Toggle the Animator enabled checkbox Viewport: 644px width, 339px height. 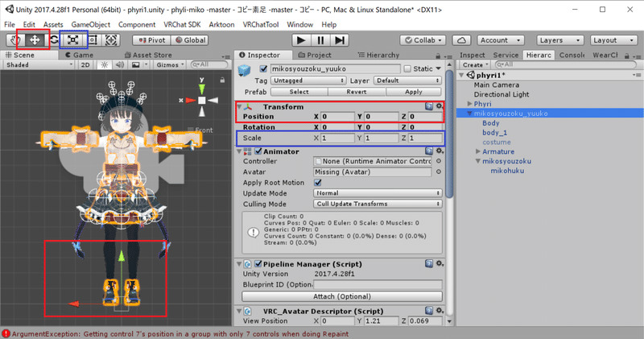(258, 151)
